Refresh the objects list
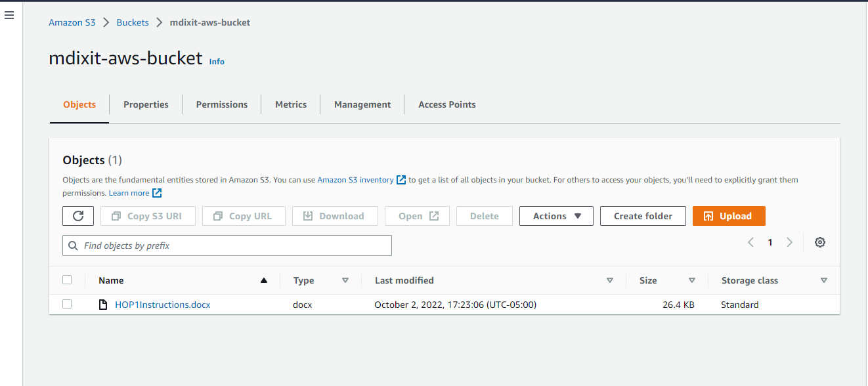The image size is (868, 386). pos(78,215)
